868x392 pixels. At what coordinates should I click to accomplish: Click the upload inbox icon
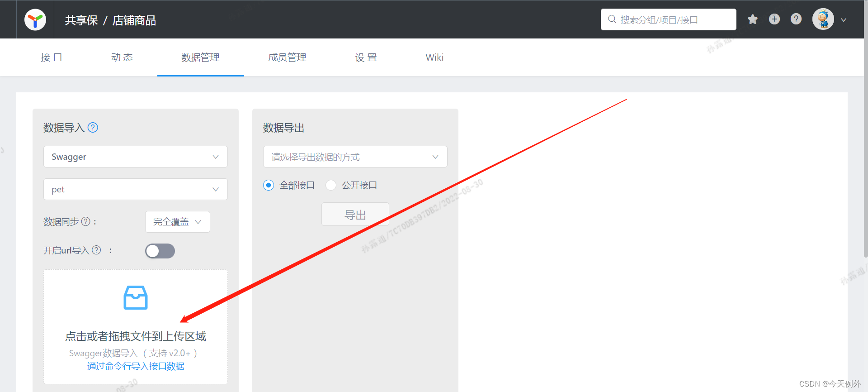coord(136,297)
